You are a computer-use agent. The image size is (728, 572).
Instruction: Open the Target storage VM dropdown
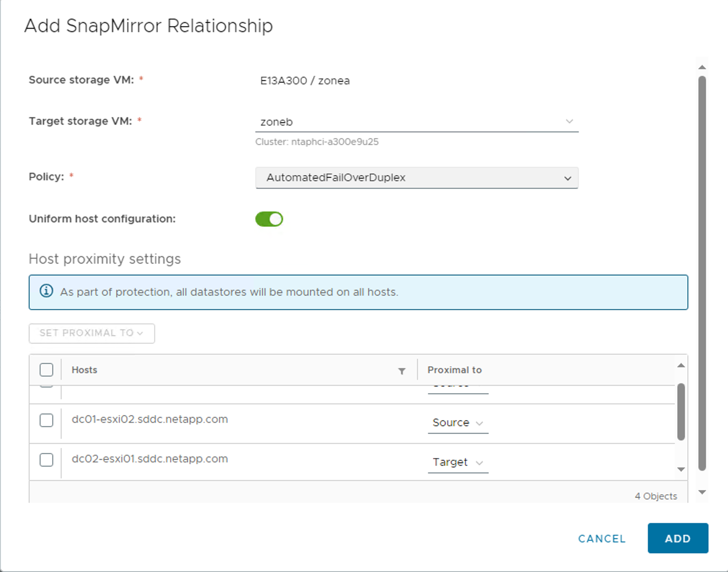[x=416, y=122]
